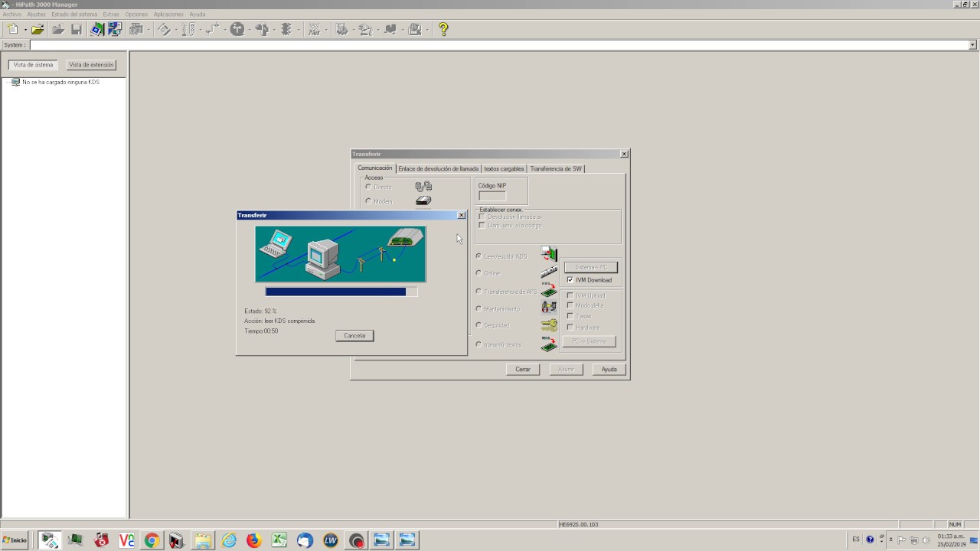Viewport: 980px width, 551px height.
Task: Open dropdown arrow beside new file icon
Action: coord(25,30)
